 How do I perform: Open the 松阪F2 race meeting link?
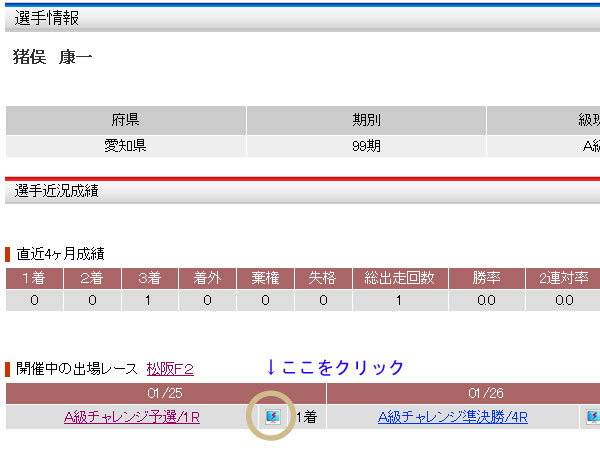pos(169,368)
